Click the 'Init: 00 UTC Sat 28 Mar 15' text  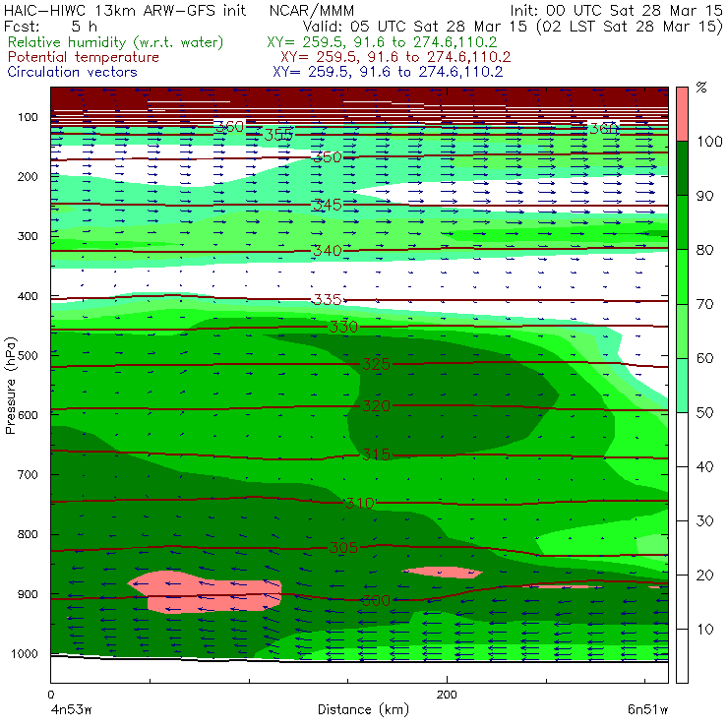point(616,11)
